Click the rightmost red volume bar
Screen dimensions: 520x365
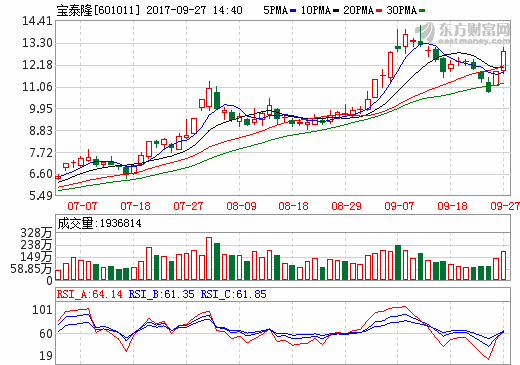coord(503,266)
